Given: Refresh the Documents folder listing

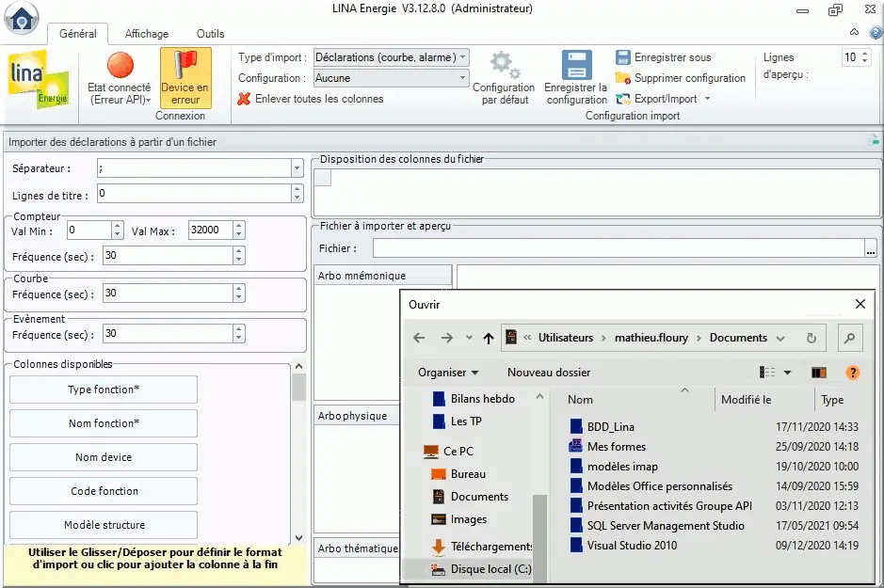Looking at the screenshot, I should [x=812, y=338].
